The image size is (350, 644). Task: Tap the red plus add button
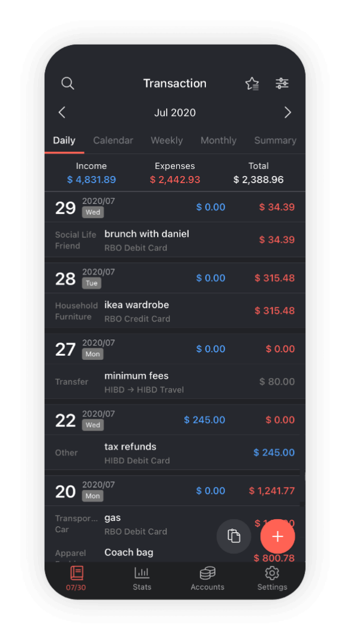tap(277, 536)
